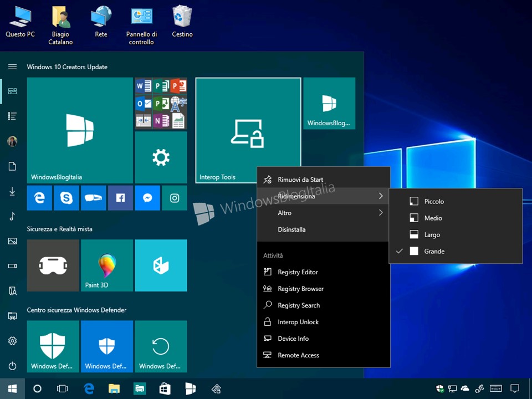532x399 pixels.
Task: Open the Rete desktop icon
Action: (x=101, y=21)
